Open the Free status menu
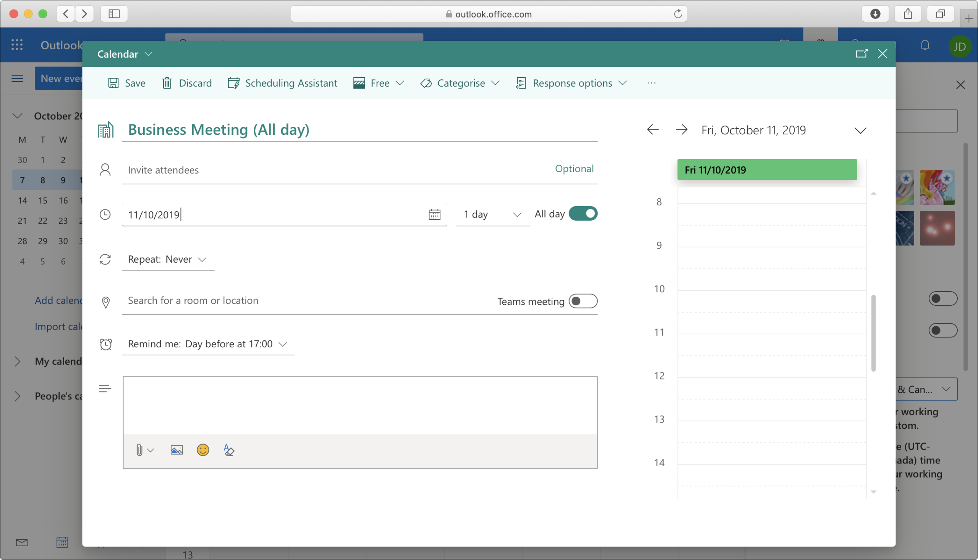Image resolution: width=978 pixels, height=560 pixels. (379, 83)
